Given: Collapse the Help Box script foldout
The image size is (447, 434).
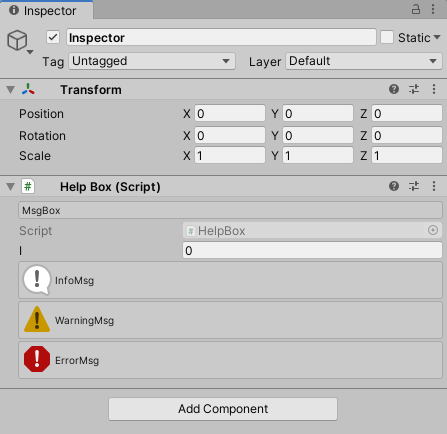Looking at the screenshot, I should 11,187.
